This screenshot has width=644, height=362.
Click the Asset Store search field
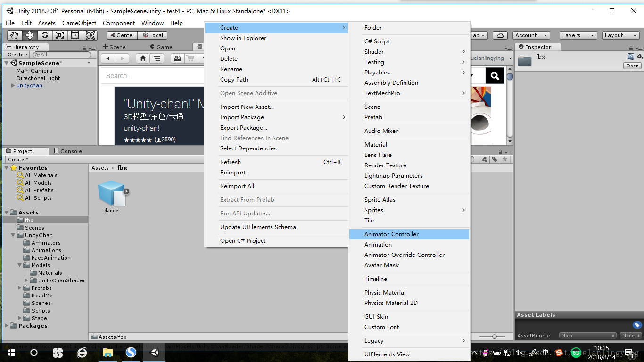[x=152, y=76]
